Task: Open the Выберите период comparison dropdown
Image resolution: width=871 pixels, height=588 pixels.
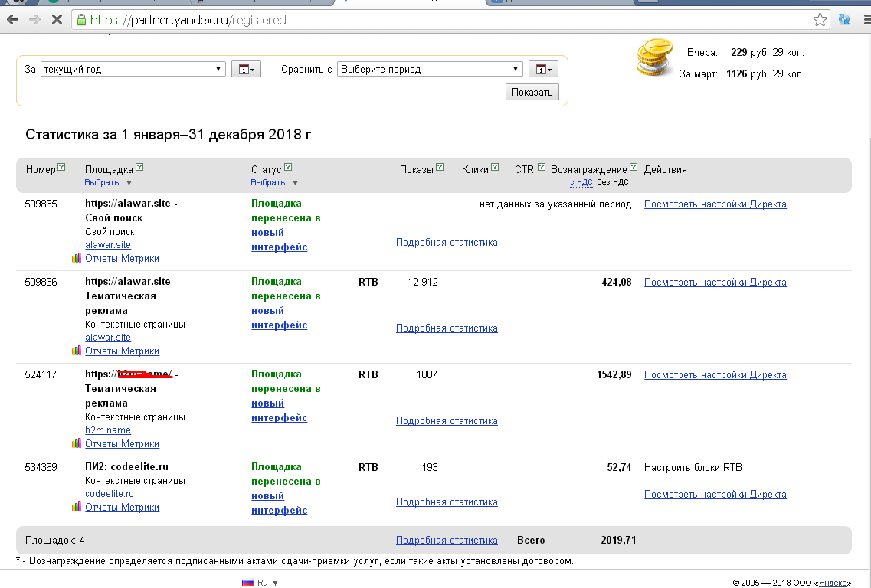Action: coord(430,70)
